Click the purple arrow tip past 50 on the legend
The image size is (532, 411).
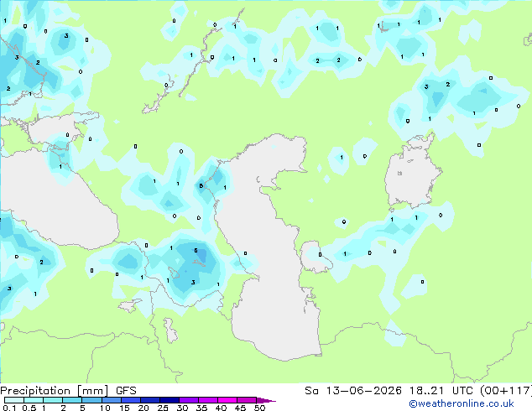[266, 400]
